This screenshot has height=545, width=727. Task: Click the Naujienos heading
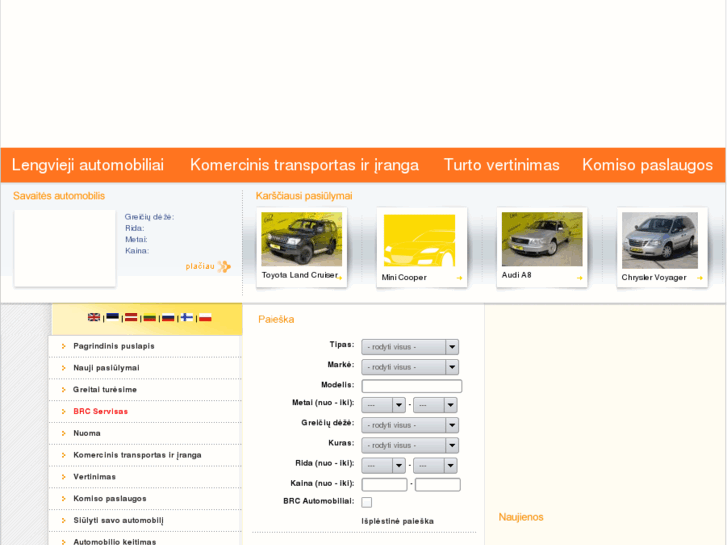point(521,517)
